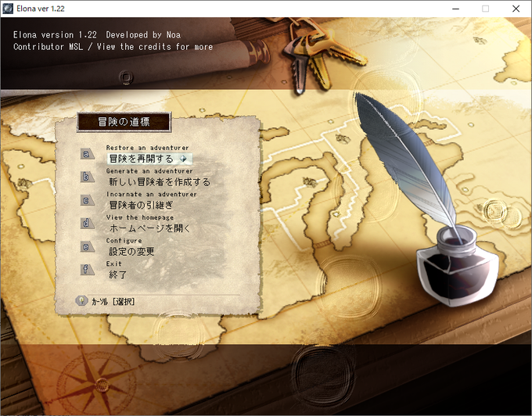Click the 'Configure' caption
The height and width of the screenshot is (416, 532).
click(124, 240)
